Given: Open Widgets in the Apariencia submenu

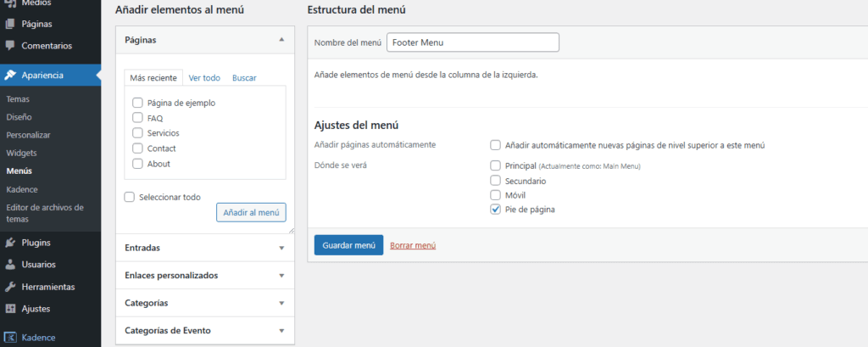Looking at the screenshot, I should [x=21, y=153].
